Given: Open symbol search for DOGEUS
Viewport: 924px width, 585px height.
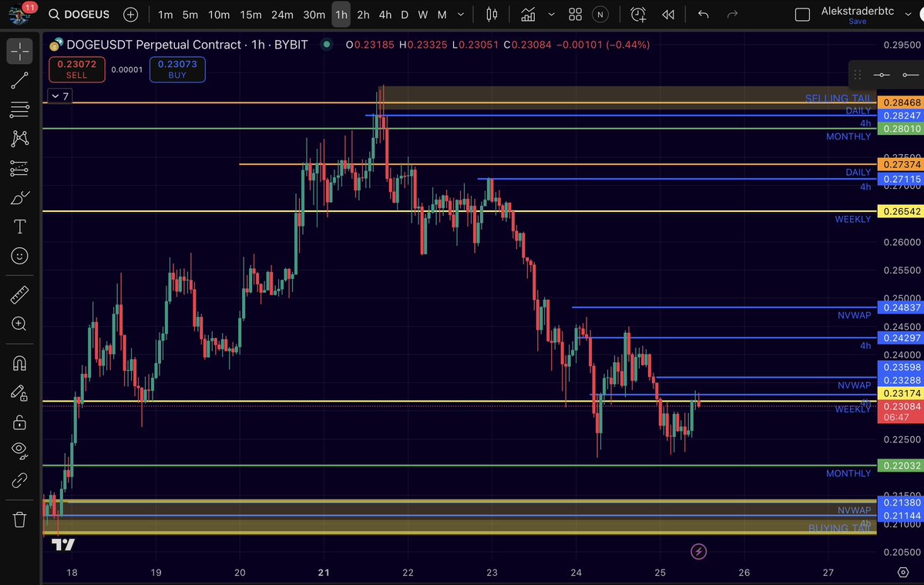Looking at the screenshot, I should pyautogui.click(x=79, y=14).
